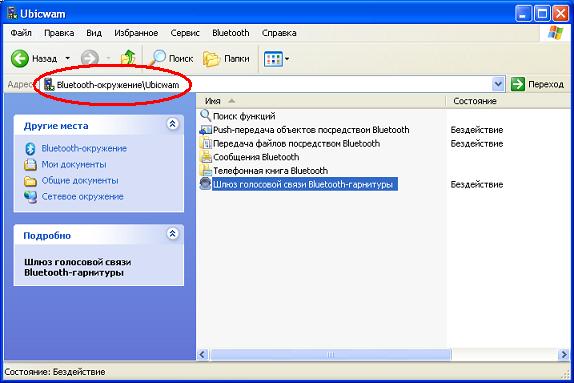Select the Сообщения Bluetooth item
Image resolution: width=574 pixels, height=383 pixels.
[256, 157]
